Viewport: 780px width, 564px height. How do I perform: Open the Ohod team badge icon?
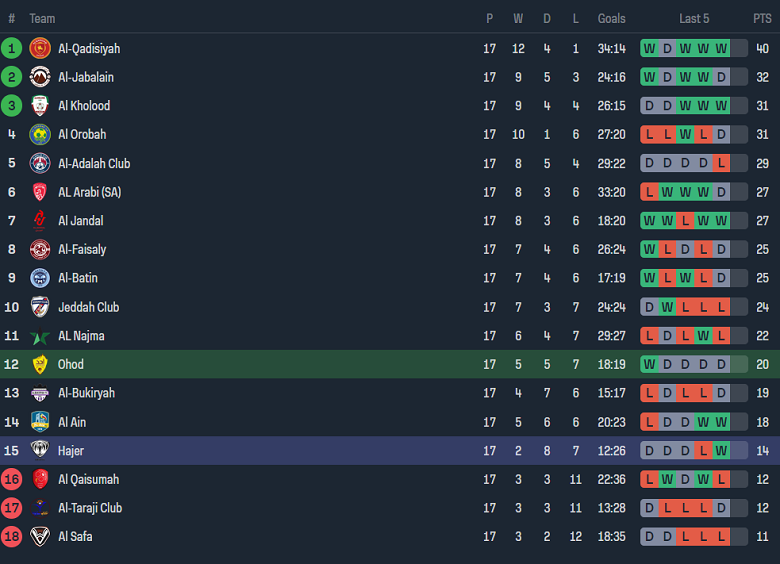tap(40, 364)
